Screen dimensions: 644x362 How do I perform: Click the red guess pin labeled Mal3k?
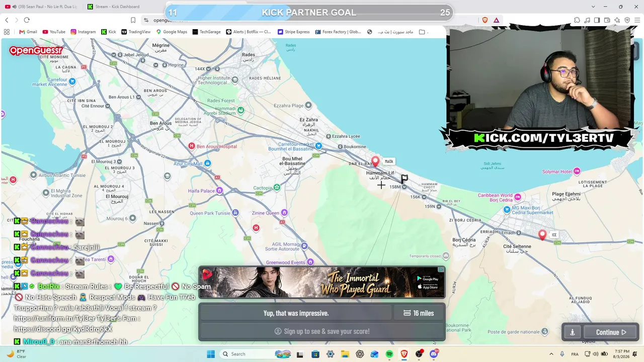375,161
